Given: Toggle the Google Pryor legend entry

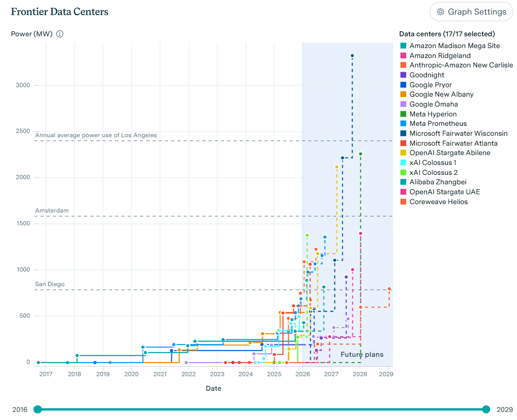Looking at the screenshot, I should [426, 85].
